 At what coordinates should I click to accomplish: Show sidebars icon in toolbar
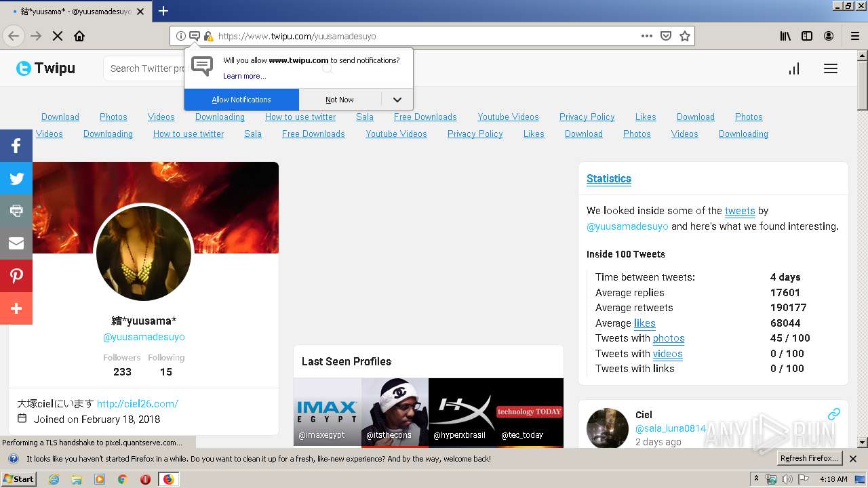pyautogui.click(x=807, y=36)
